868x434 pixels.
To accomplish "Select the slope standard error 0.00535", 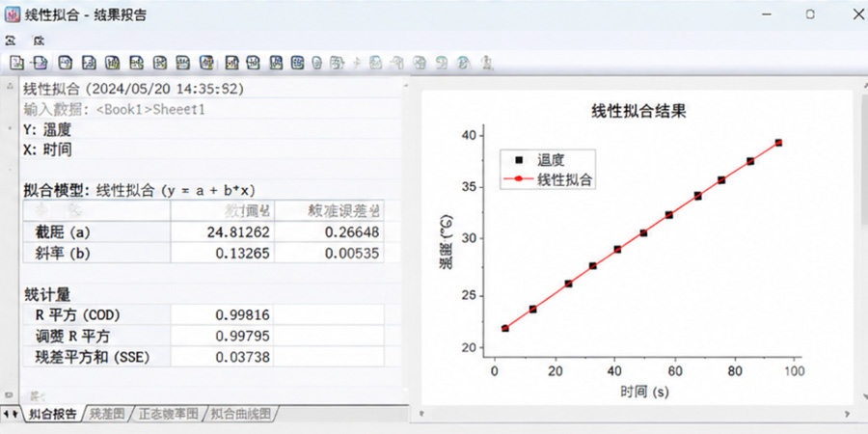I will (352, 253).
